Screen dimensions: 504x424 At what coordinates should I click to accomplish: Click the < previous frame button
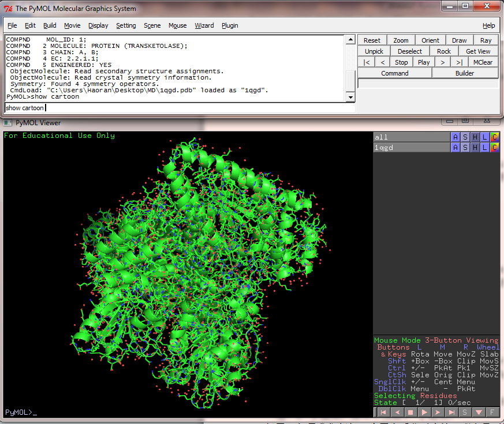point(383,62)
